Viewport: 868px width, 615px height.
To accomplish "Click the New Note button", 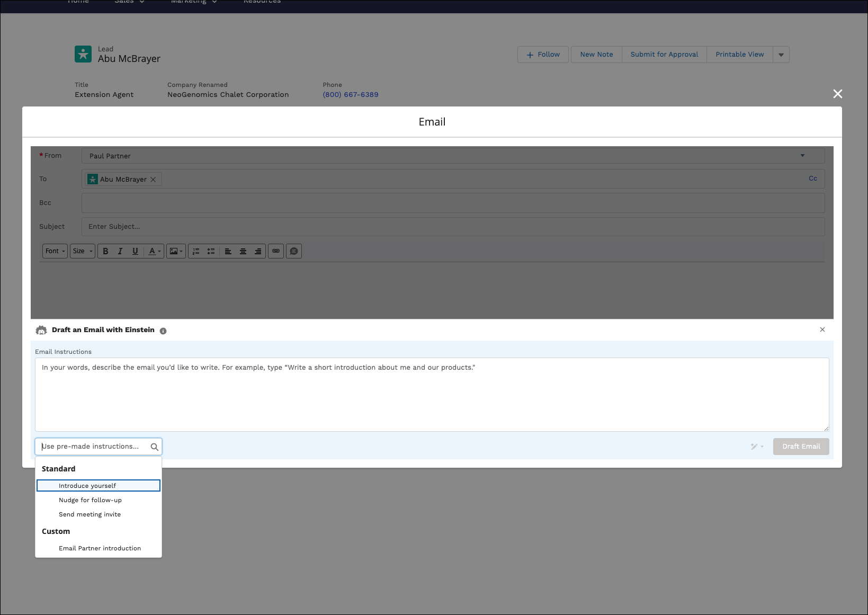I will pyautogui.click(x=596, y=55).
